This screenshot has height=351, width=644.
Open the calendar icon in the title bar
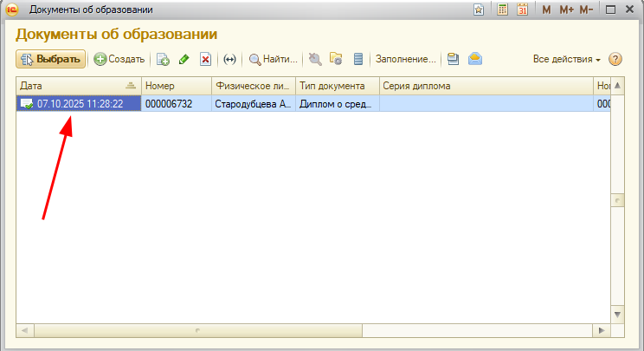pyautogui.click(x=523, y=10)
